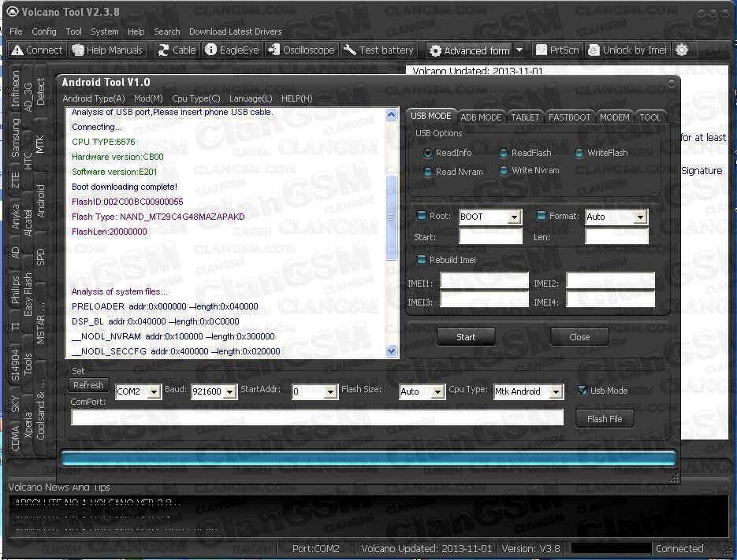Open the HELP(H) menu

pyautogui.click(x=296, y=98)
